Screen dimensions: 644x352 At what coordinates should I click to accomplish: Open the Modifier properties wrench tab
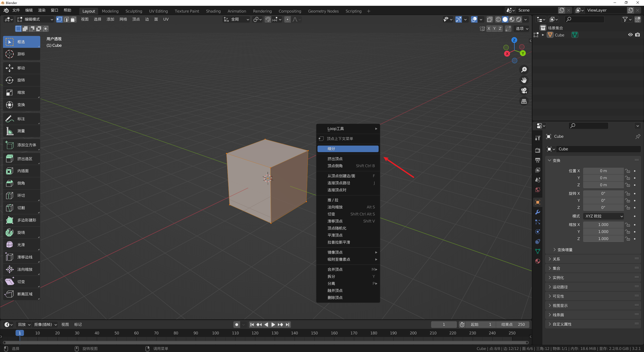click(x=538, y=212)
